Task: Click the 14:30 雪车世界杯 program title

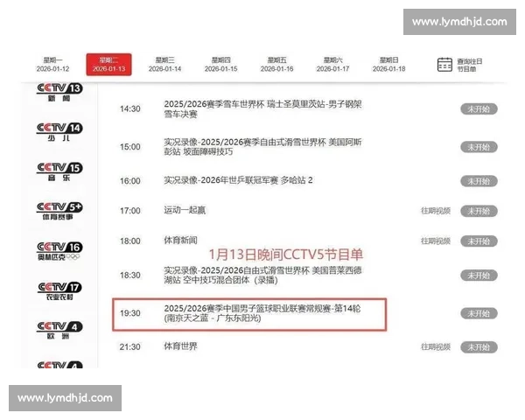Action: (x=262, y=109)
